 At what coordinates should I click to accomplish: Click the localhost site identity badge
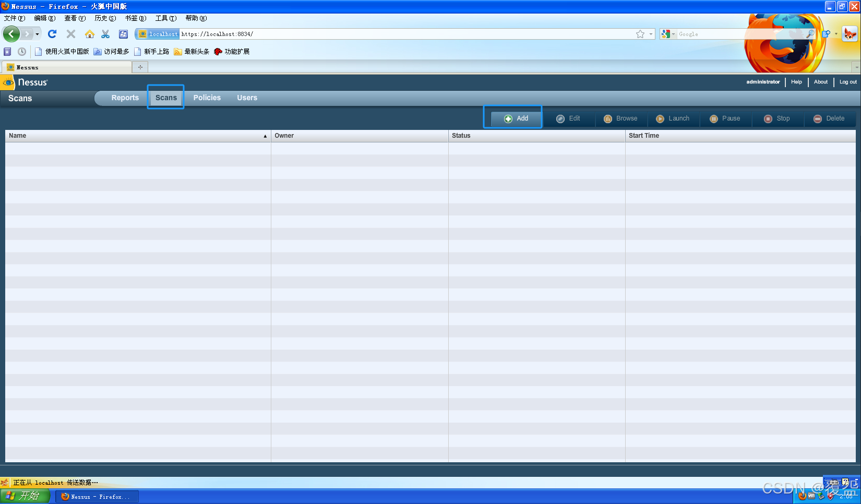pyautogui.click(x=158, y=34)
